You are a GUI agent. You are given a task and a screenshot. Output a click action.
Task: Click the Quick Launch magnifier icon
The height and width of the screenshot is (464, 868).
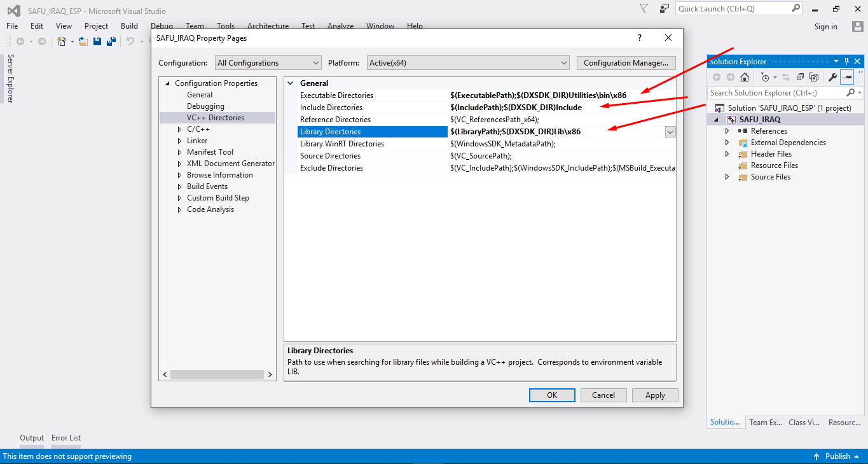tap(796, 8)
